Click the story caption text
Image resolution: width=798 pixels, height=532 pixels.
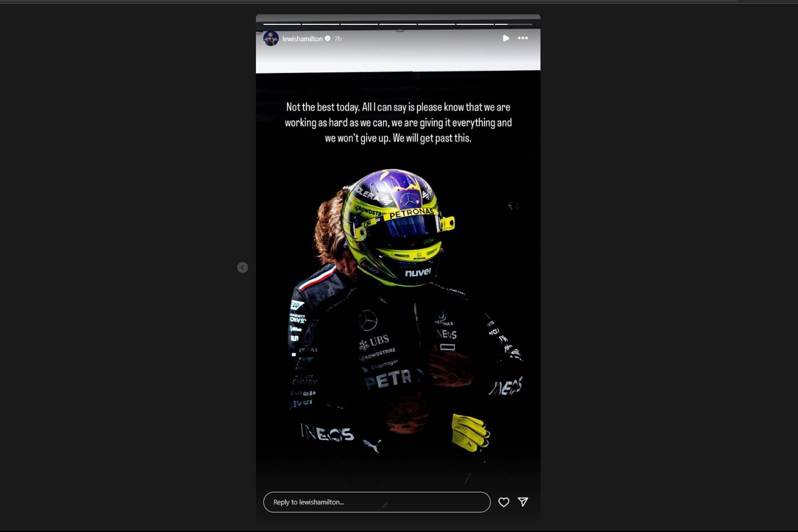point(398,123)
